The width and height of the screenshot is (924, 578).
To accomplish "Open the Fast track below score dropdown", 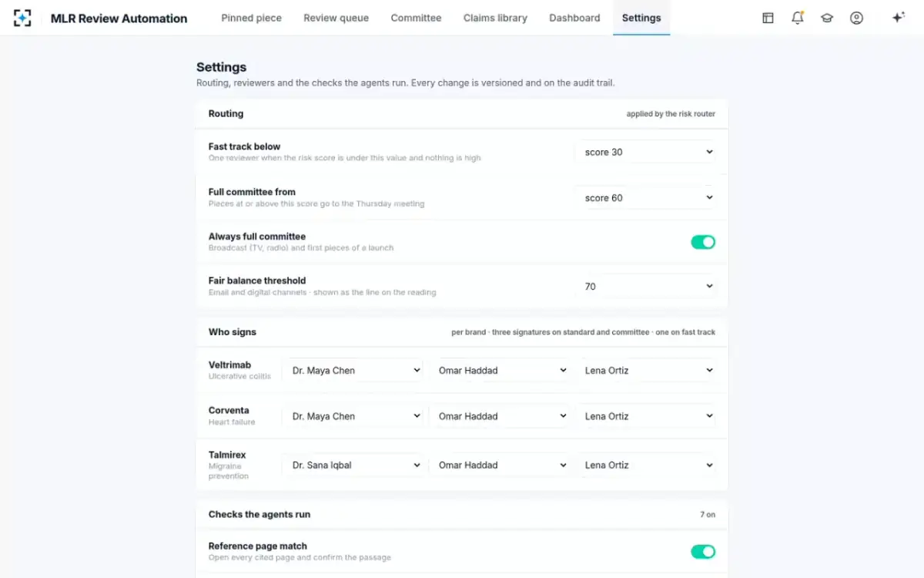I will (645, 152).
